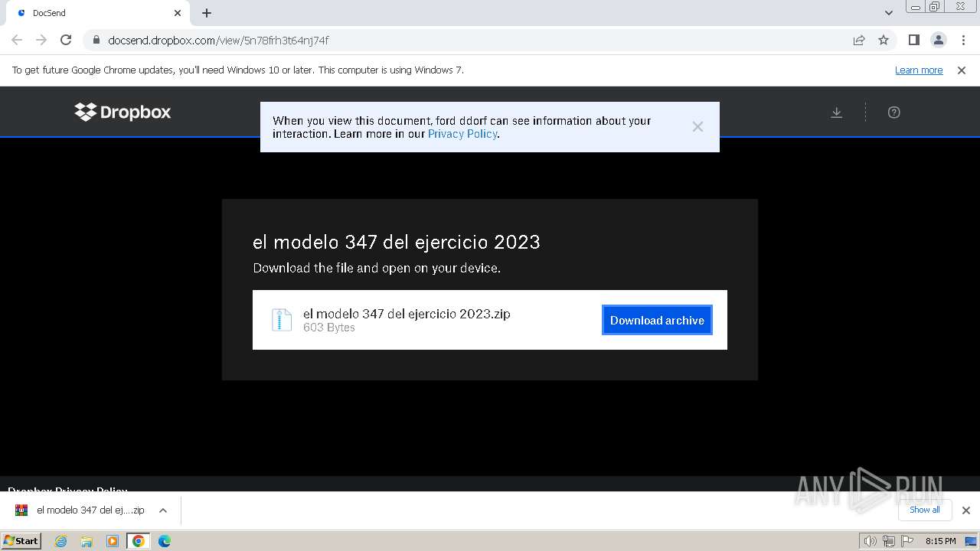980x551 pixels.
Task: Click the Show desktop icon in tray
Action: [x=970, y=541]
